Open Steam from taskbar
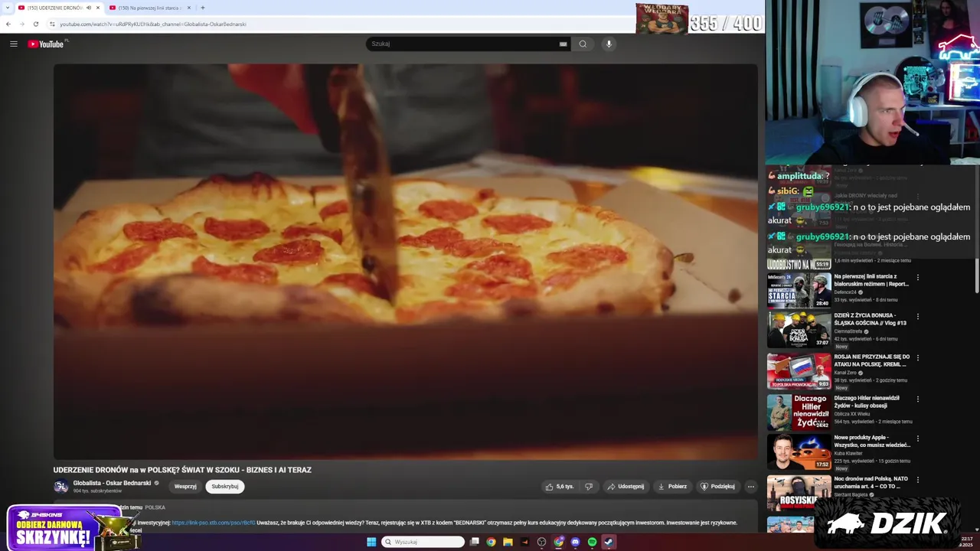Viewport: 980px width, 551px height. tap(609, 542)
